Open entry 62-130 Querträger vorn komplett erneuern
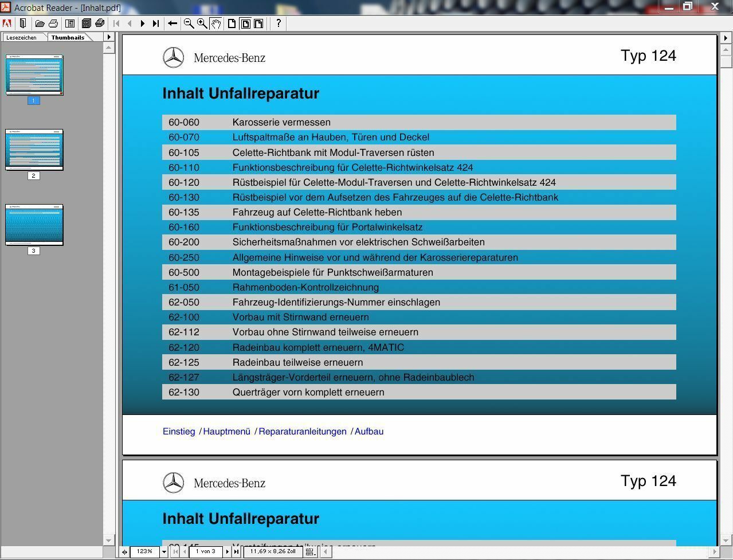 pyautogui.click(x=419, y=392)
